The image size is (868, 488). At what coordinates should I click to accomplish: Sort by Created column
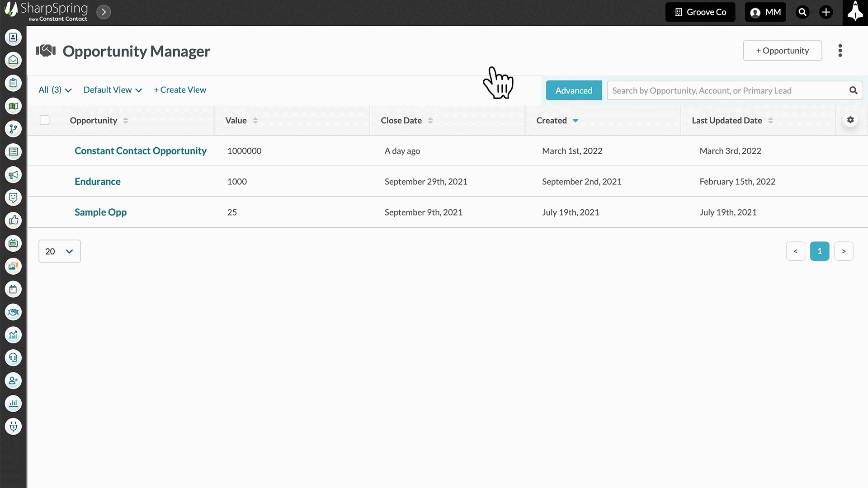[557, 121]
